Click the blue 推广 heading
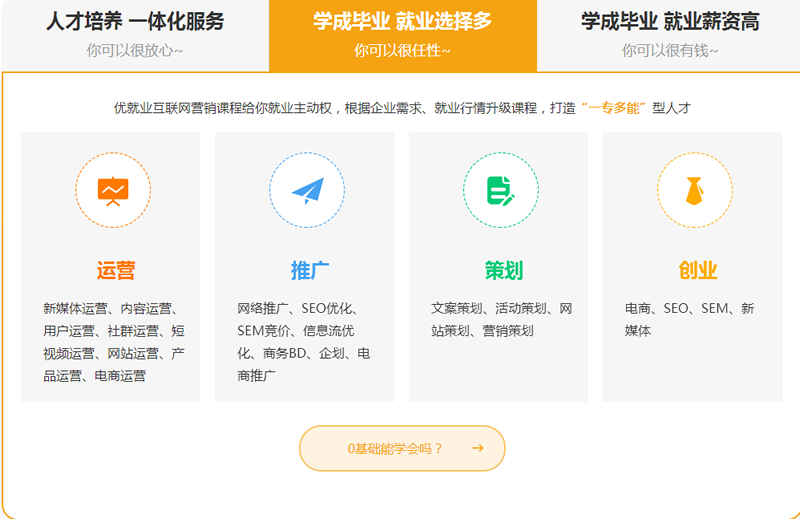 pos(310,270)
